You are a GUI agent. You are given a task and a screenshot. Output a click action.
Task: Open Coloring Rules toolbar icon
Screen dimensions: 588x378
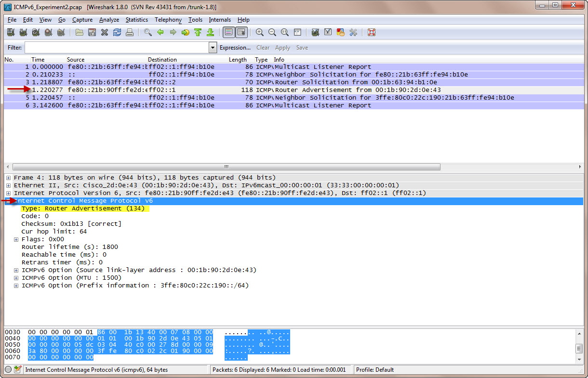point(341,32)
